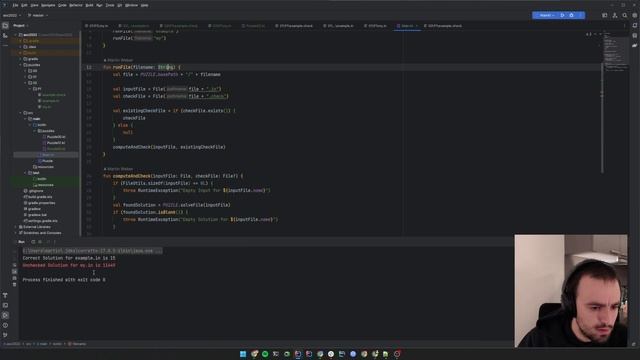Click editor vertical scrollbar
640x360 pixels.
[602, 118]
